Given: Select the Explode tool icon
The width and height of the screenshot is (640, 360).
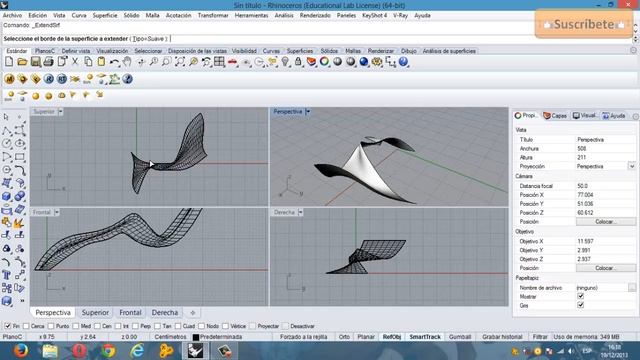Looking at the screenshot, I should pos(19,223).
